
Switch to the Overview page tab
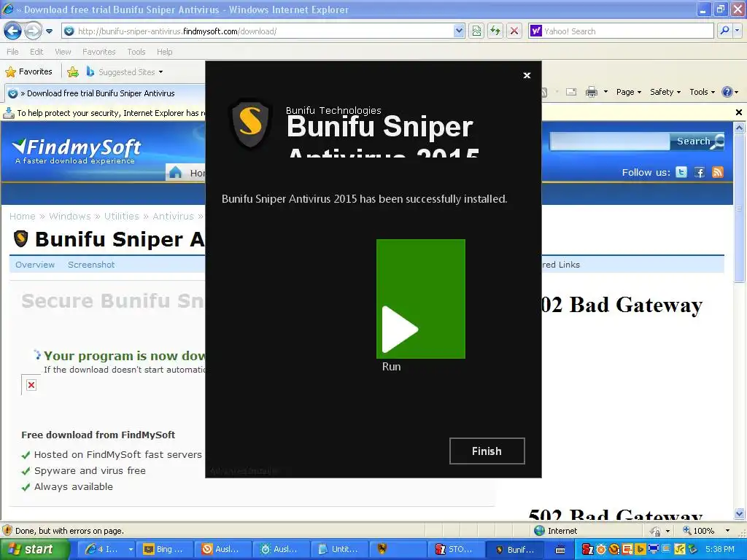[x=35, y=265]
